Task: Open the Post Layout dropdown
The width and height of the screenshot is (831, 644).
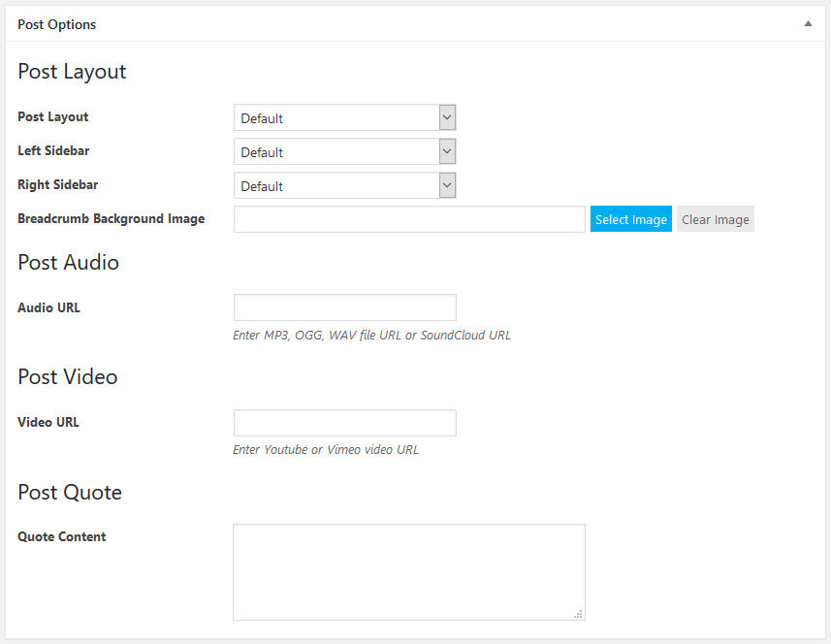Action: click(344, 118)
